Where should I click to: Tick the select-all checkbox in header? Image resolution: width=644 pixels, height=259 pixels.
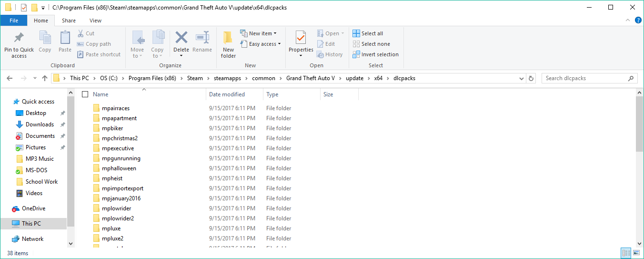(x=85, y=94)
